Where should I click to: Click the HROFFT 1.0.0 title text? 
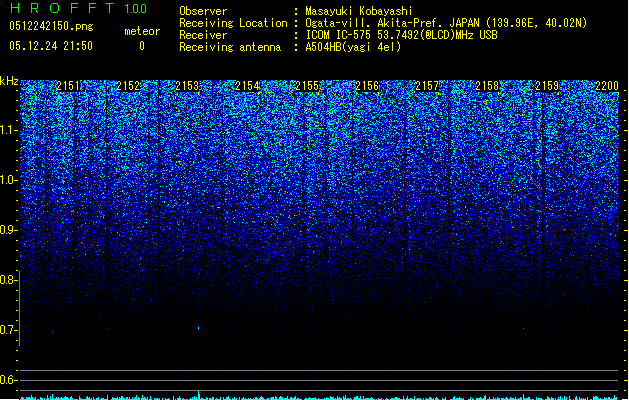click(78, 8)
